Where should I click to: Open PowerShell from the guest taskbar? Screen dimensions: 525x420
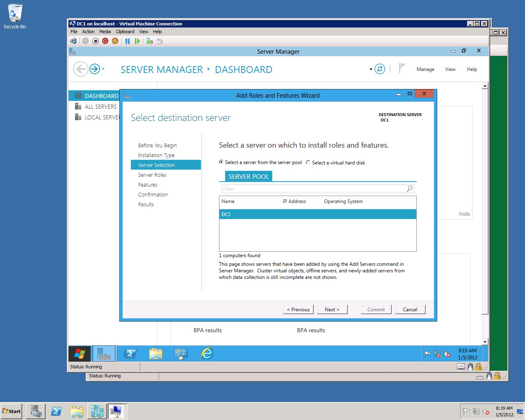coord(130,354)
